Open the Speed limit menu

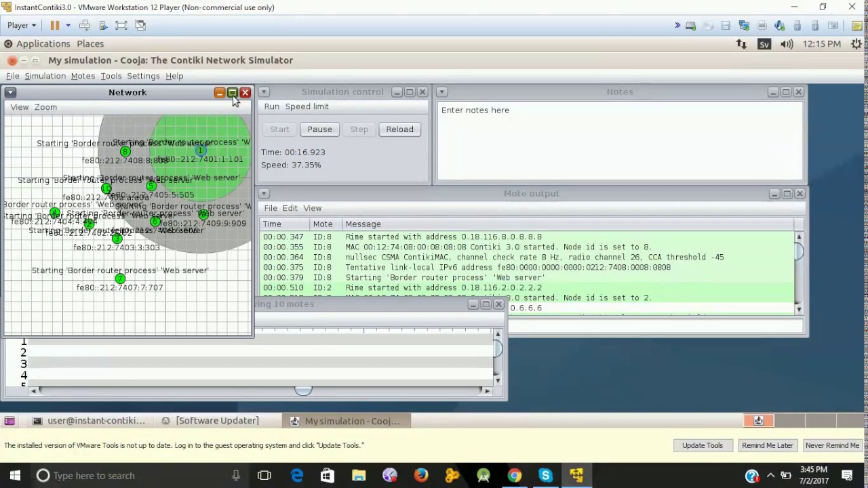[307, 106]
